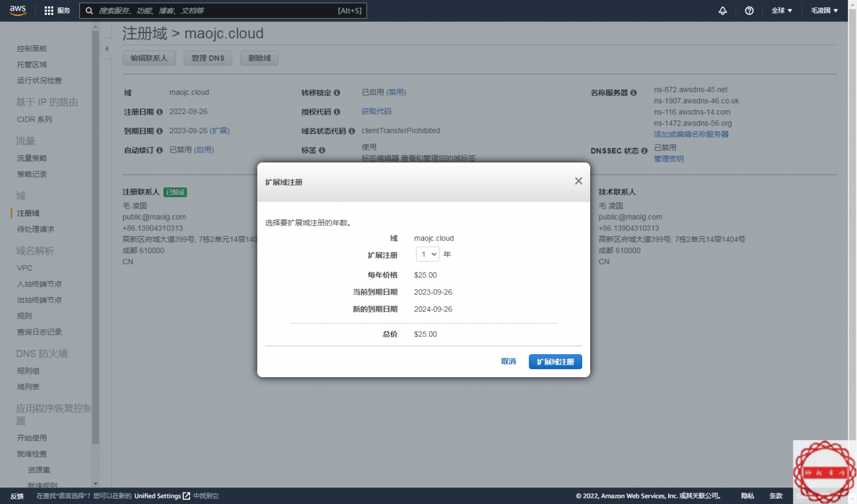
Task: Open 运行状况检查 in the sidebar
Action: pos(39,81)
